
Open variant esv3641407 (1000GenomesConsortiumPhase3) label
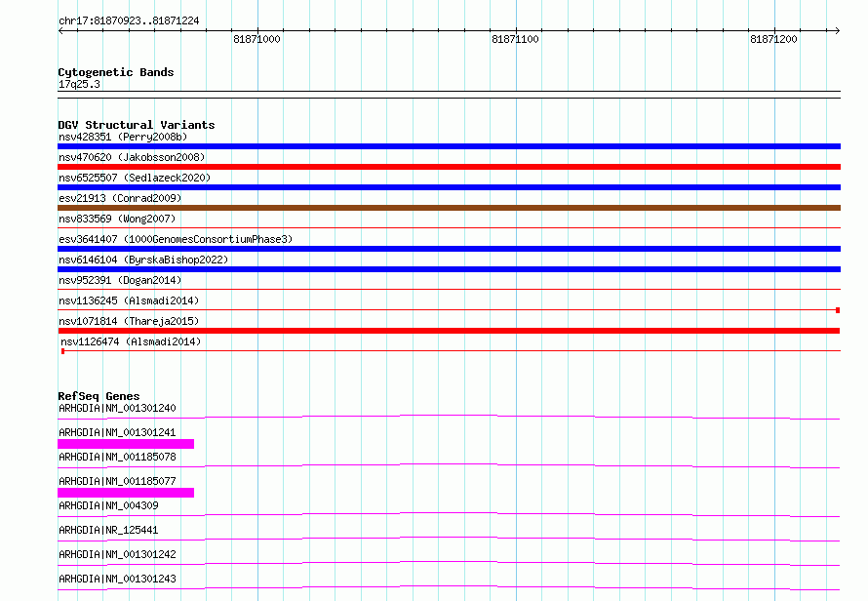tap(176, 239)
